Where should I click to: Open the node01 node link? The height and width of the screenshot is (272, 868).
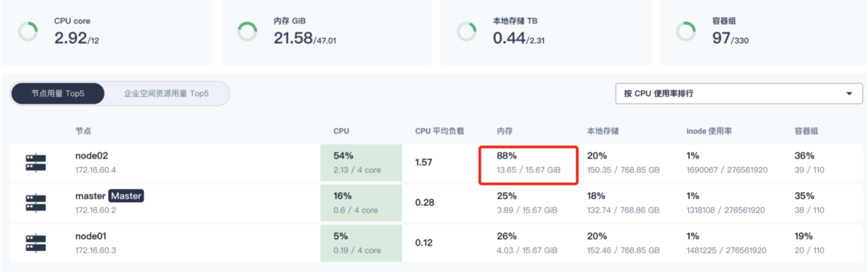pyautogui.click(x=91, y=236)
